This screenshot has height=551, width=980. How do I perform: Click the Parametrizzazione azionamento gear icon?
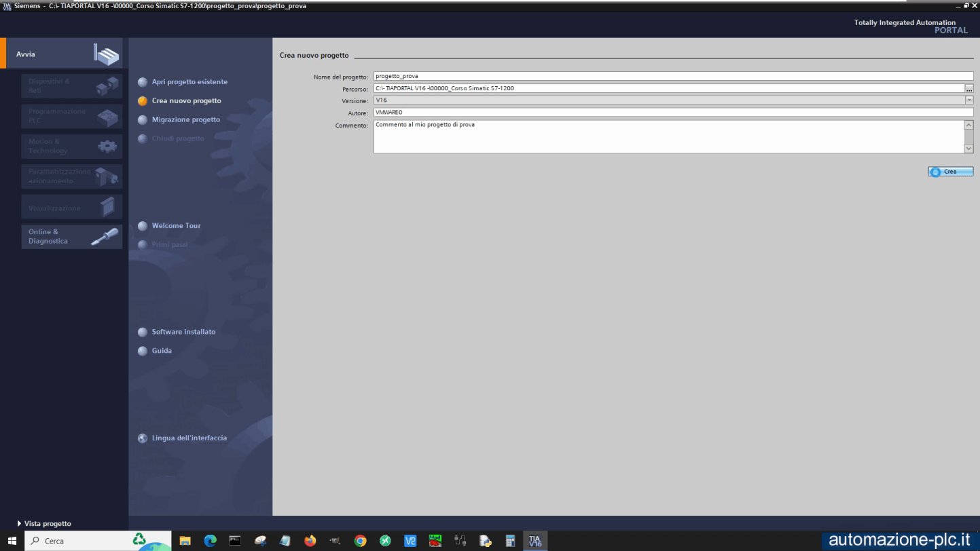[x=105, y=176]
